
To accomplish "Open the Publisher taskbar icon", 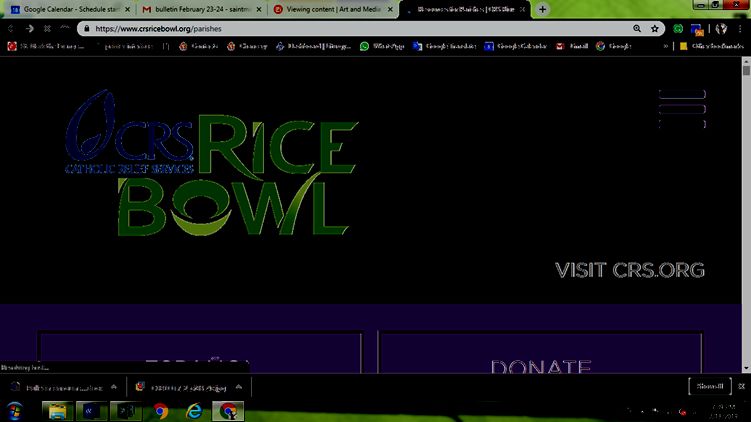I will [126, 411].
